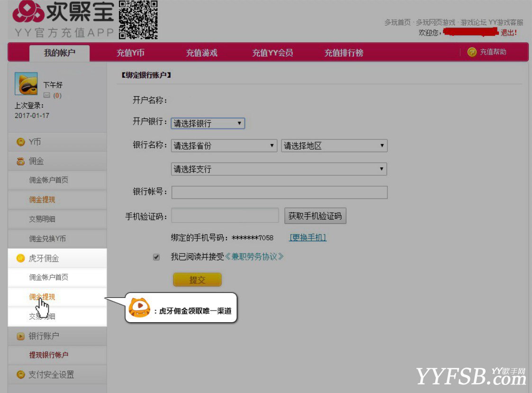Click the 退出! logout link
The image size is (532, 393).
coord(509,33)
